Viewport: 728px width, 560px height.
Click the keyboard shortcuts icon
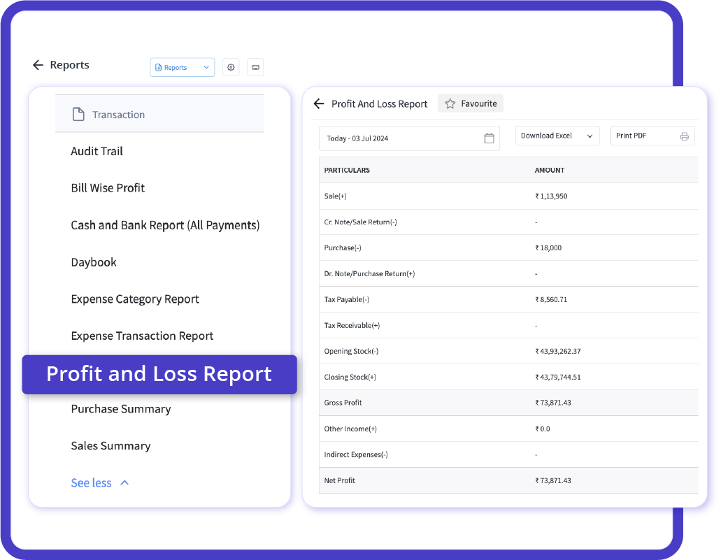(x=255, y=67)
